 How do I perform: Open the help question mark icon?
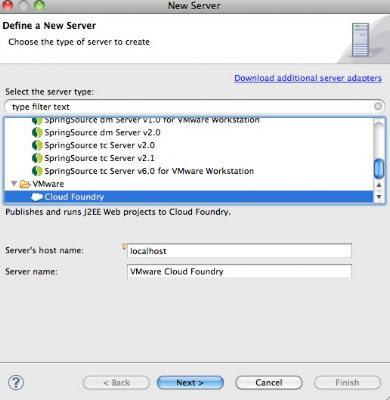coord(16,382)
